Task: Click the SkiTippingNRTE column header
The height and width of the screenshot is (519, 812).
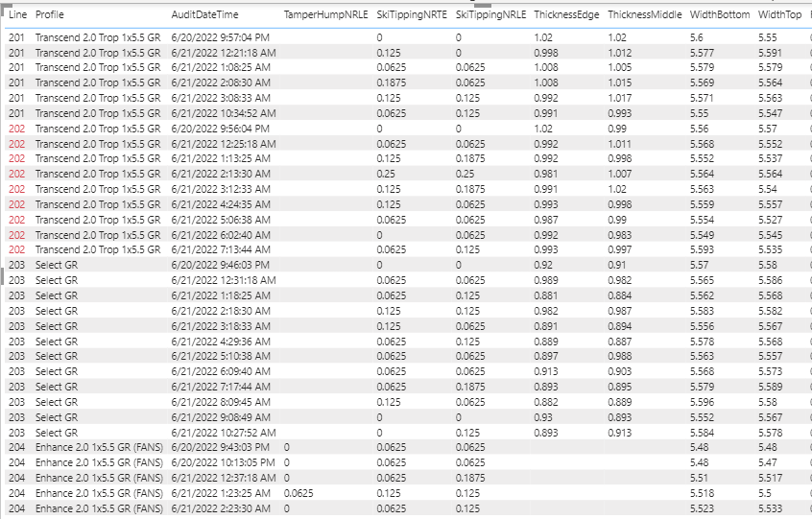Action: (x=412, y=14)
